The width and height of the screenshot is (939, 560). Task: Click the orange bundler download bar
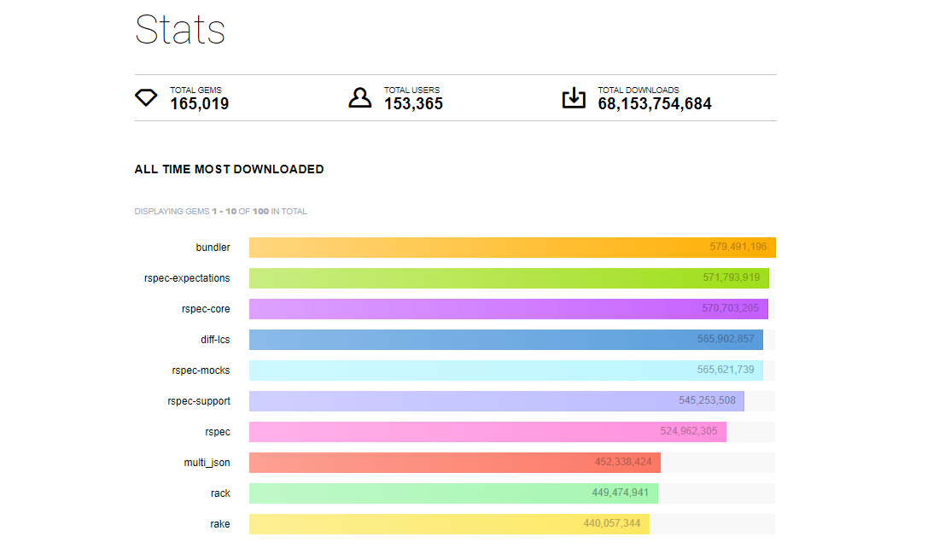pyautogui.click(x=512, y=248)
